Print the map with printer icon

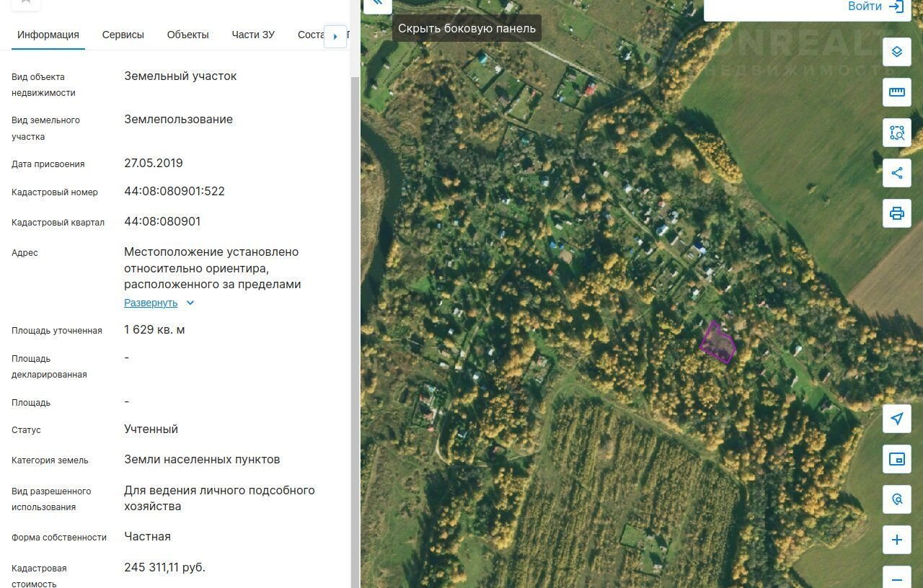coord(896,213)
